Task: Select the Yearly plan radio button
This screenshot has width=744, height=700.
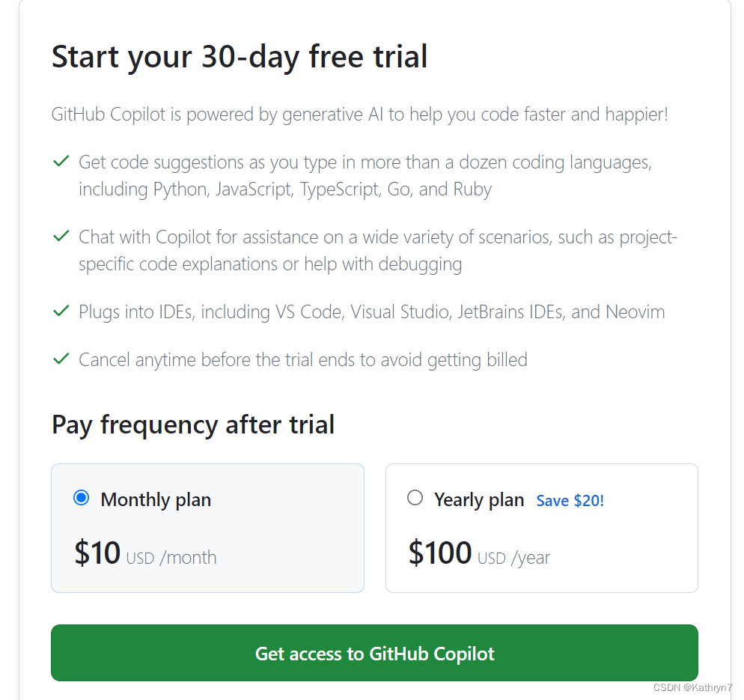Action: click(415, 496)
